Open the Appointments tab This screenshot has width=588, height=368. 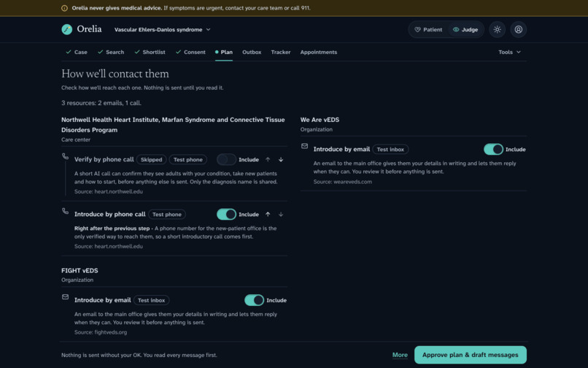coord(318,52)
